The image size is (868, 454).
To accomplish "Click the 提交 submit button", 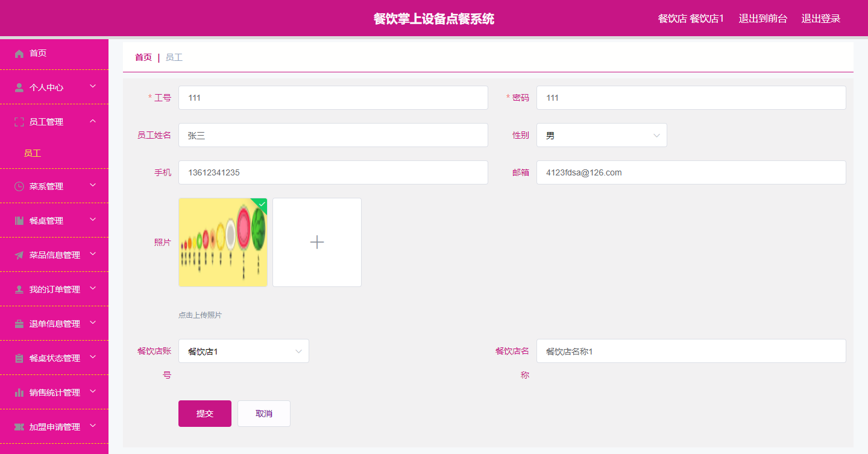I will tap(205, 414).
